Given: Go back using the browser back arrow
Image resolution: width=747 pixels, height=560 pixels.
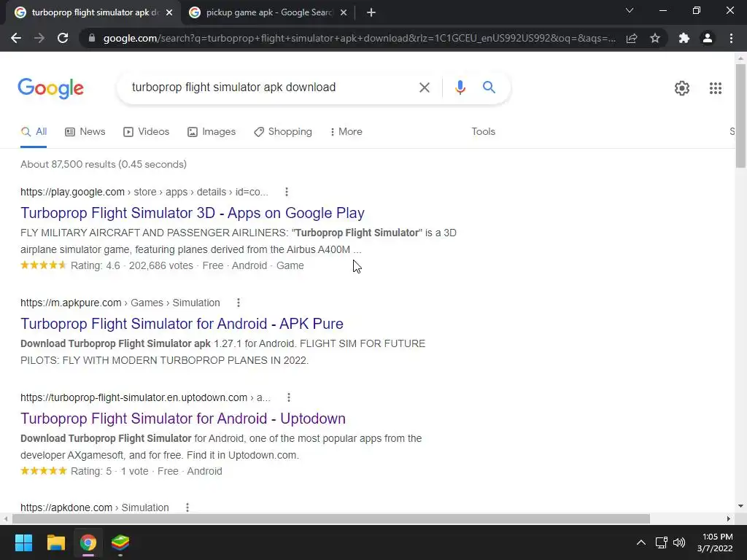Looking at the screenshot, I should 16,38.
